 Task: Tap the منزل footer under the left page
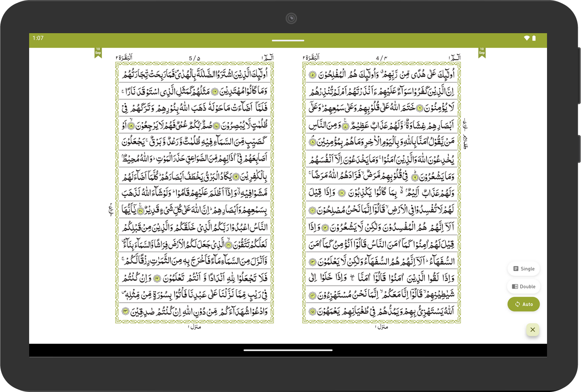[x=195, y=326]
